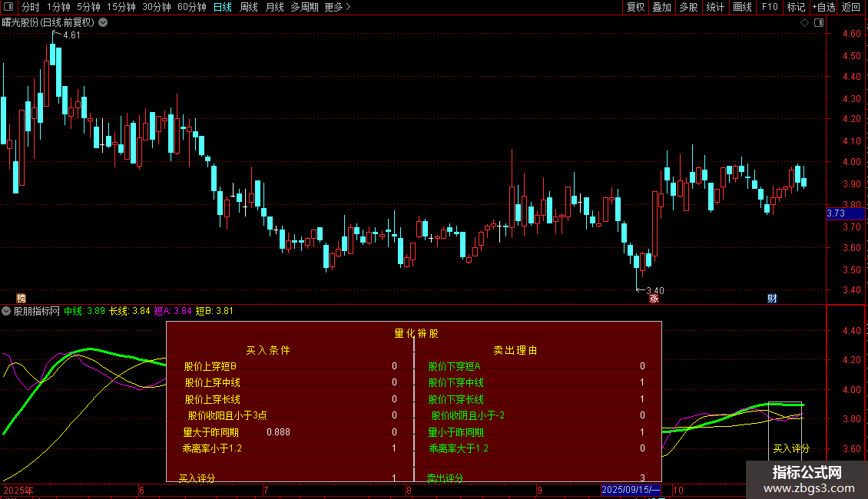
Task: Select the 30分钟 period tab
Action: pyautogui.click(x=157, y=7)
